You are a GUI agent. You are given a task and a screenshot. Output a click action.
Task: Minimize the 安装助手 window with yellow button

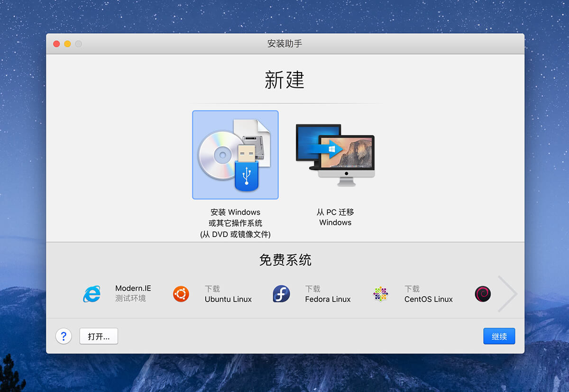pos(67,44)
